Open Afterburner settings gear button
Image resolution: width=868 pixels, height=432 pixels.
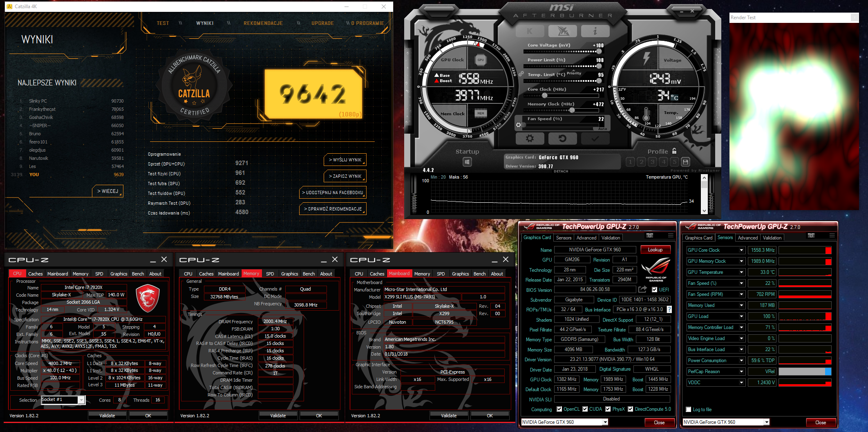click(530, 139)
